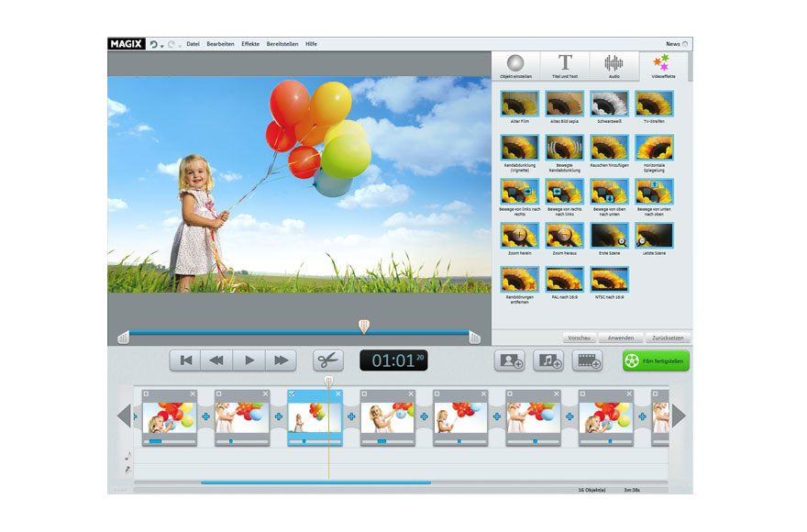The image size is (807, 532).
Task: Click the music note track icon
Action: point(127,456)
